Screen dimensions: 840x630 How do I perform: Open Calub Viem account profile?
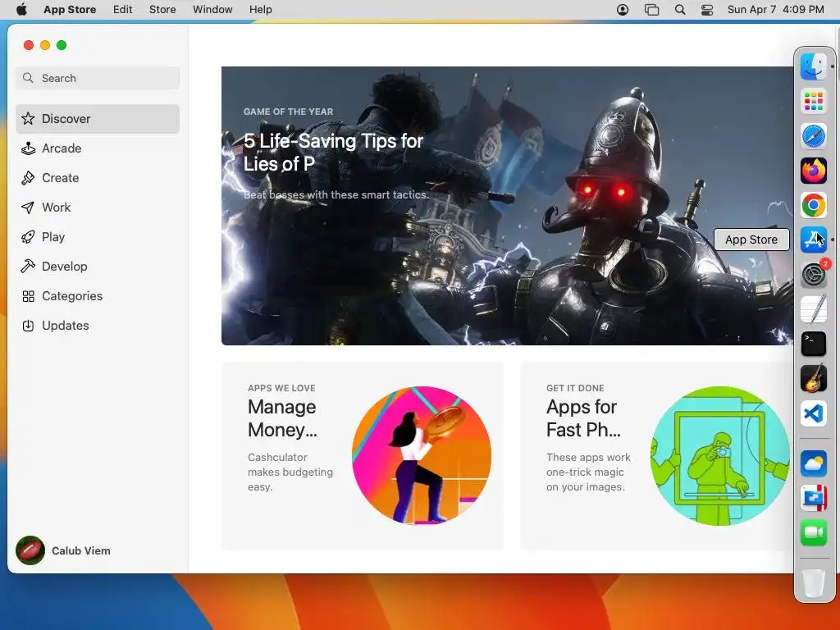tap(63, 550)
